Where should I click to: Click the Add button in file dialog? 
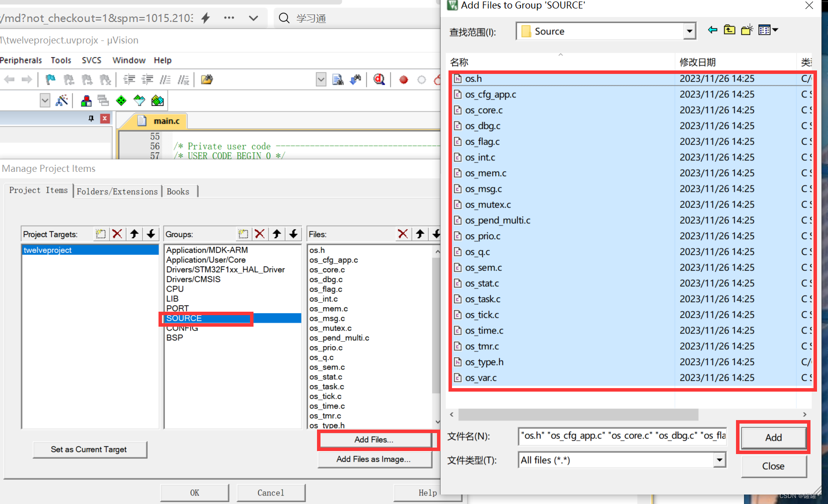(773, 438)
